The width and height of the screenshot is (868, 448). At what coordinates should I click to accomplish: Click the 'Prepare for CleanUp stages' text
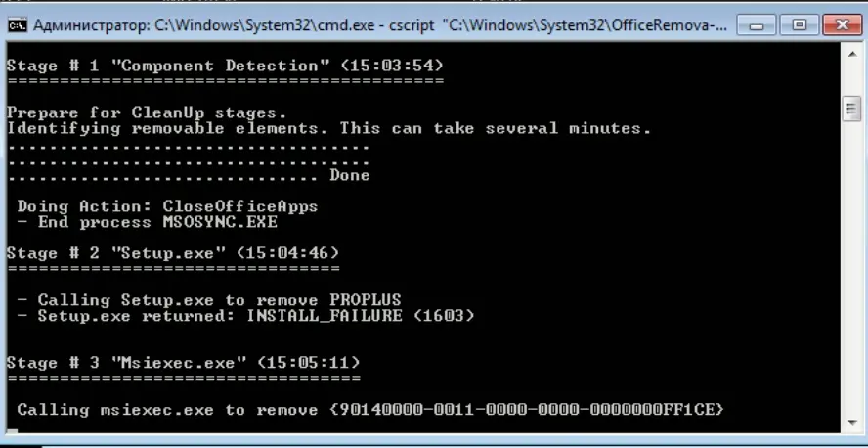tap(147, 112)
